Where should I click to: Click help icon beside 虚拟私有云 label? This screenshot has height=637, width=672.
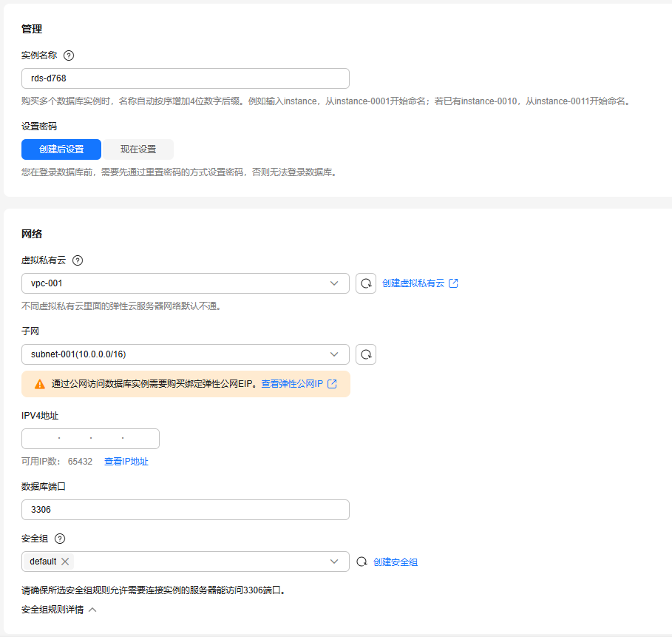click(x=78, y=260)
